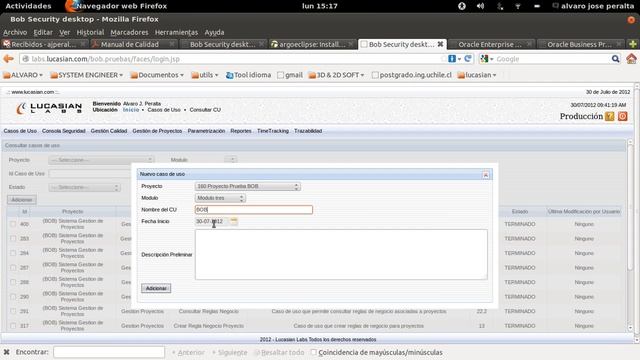
Task: Open the Firefox home page icon
Action: click(x=631, y=59)
